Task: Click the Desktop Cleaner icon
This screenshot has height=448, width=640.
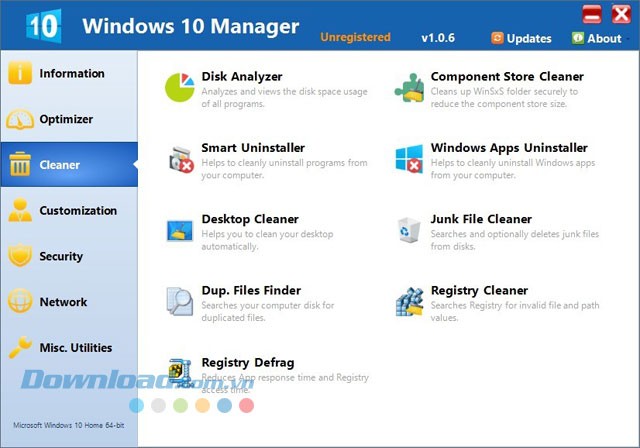Action: (180, 230)
